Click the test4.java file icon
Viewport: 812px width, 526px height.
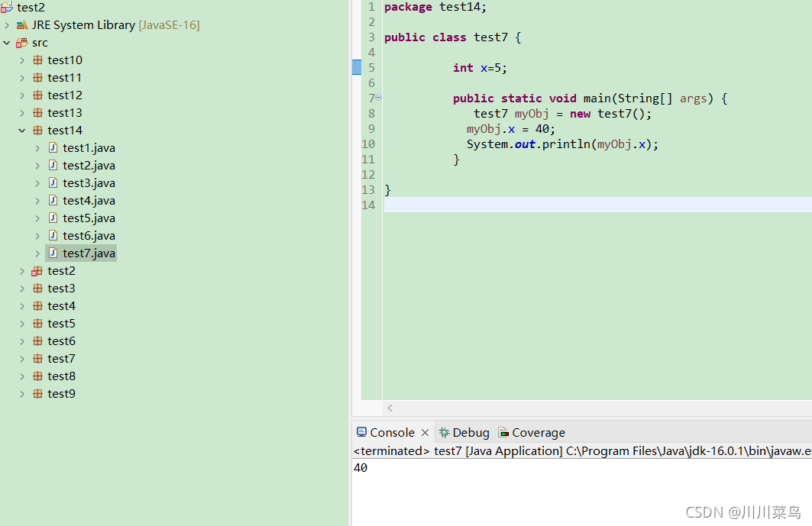[53, 200]
